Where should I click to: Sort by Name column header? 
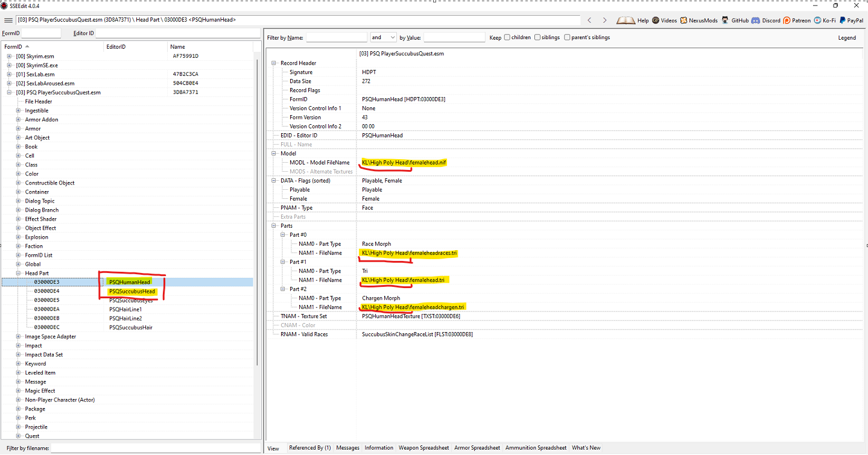pyautogui.click(x=211, y=46)
